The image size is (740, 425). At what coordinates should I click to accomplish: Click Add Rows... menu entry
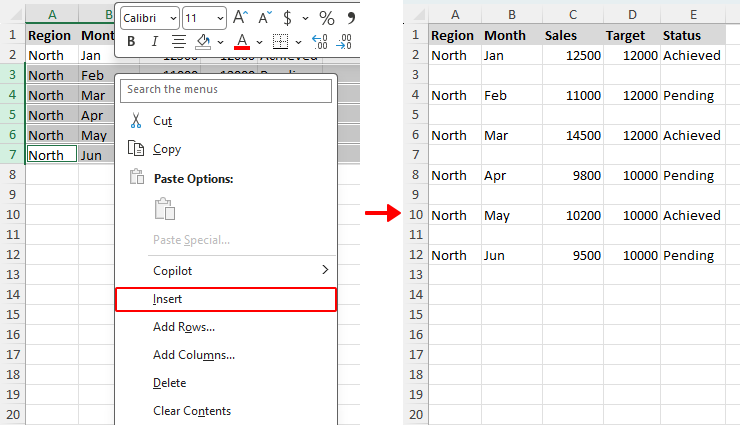(x=183, y=327)
